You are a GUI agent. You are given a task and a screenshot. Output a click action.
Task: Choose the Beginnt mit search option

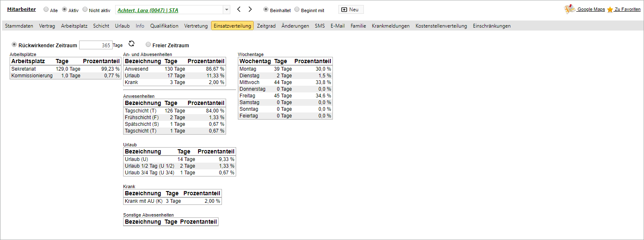pos(297,9)
